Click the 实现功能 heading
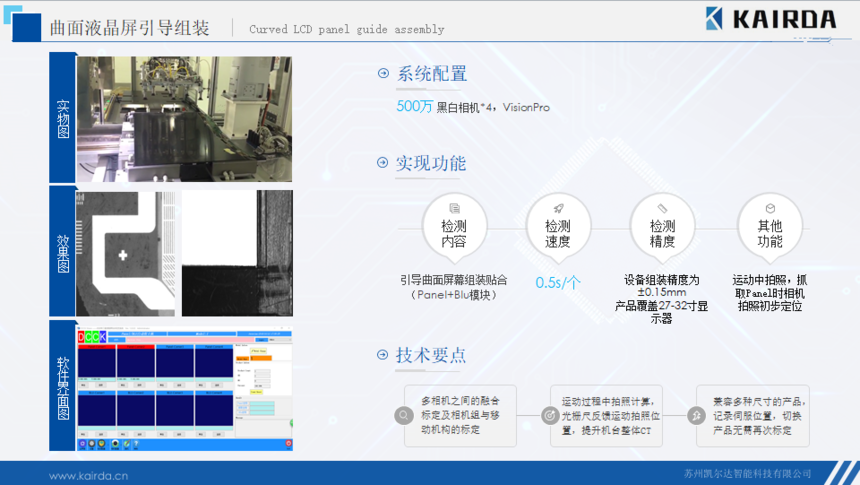Screen dimensions: 860x485 431,163
